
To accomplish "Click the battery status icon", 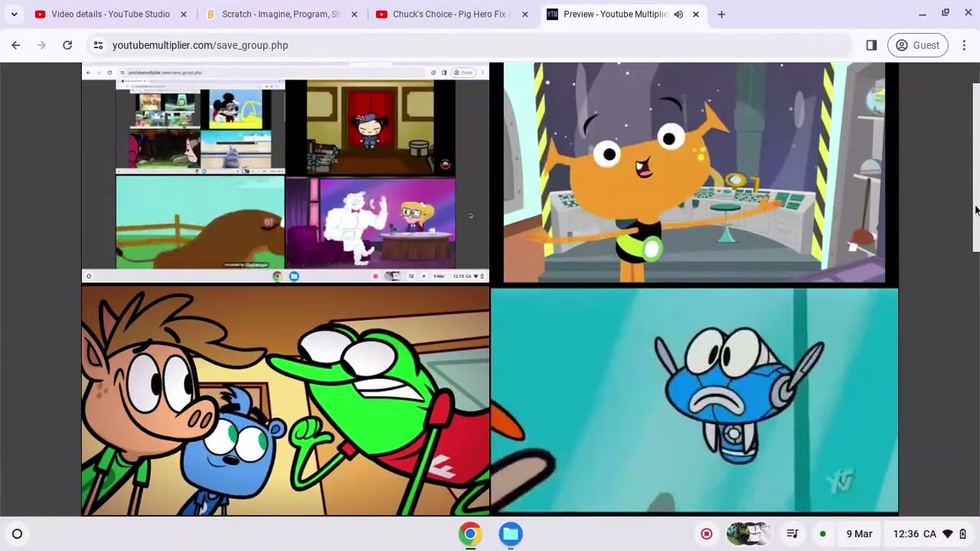I will [x=963, y=534].
